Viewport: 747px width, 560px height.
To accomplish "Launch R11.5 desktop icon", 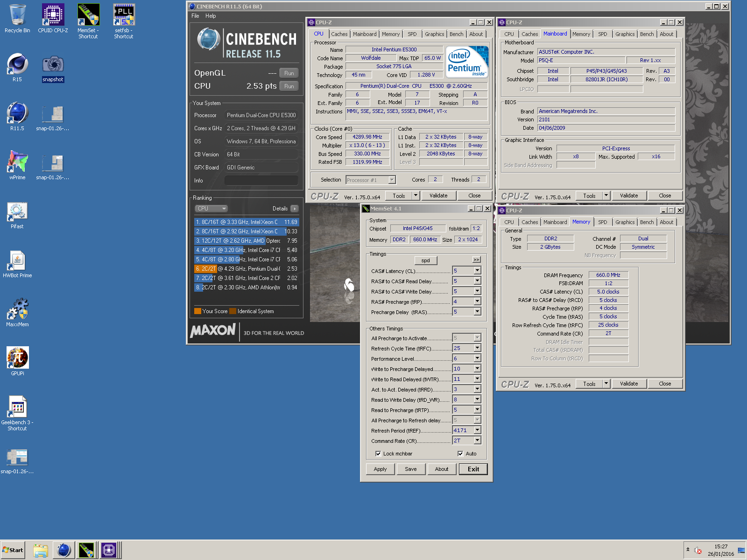I will 17,117.
